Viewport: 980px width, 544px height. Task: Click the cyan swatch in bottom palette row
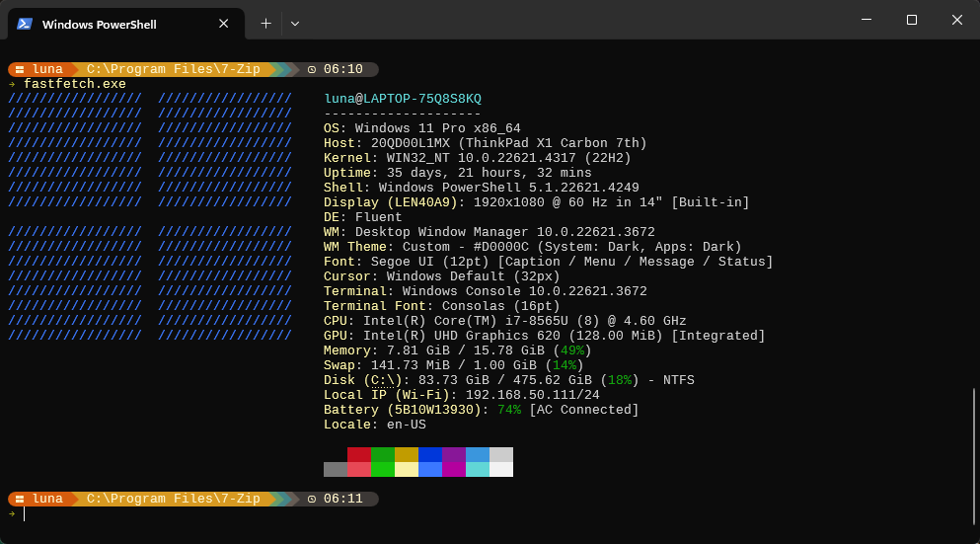click(478, 470)
